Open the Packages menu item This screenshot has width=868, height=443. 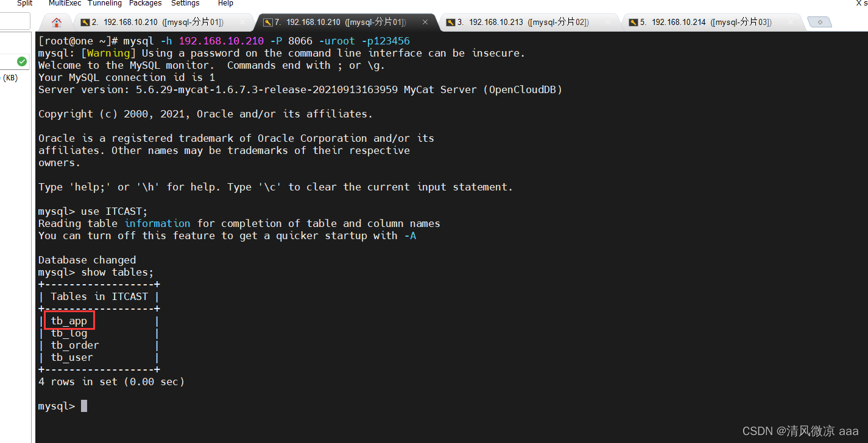[146, 3]
